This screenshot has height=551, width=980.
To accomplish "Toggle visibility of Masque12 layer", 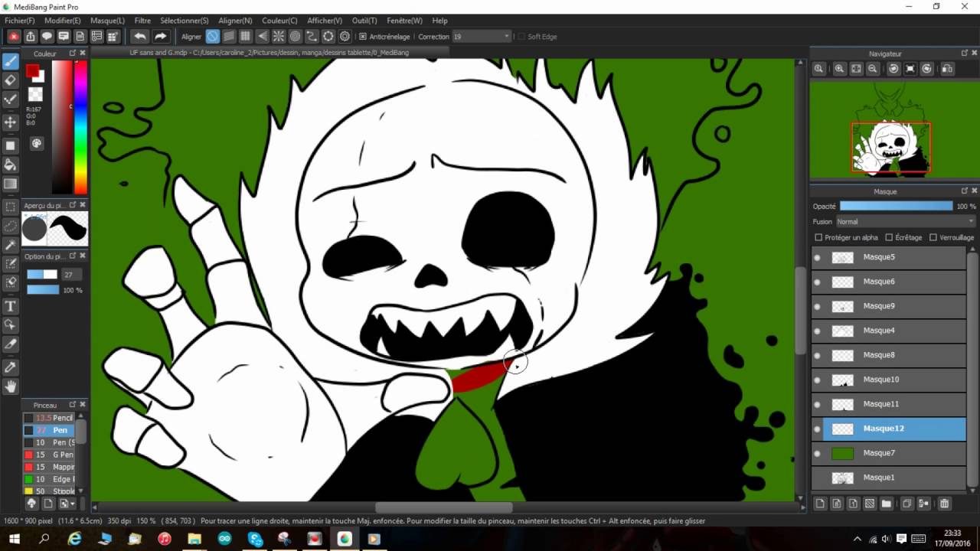I will 817,429.
